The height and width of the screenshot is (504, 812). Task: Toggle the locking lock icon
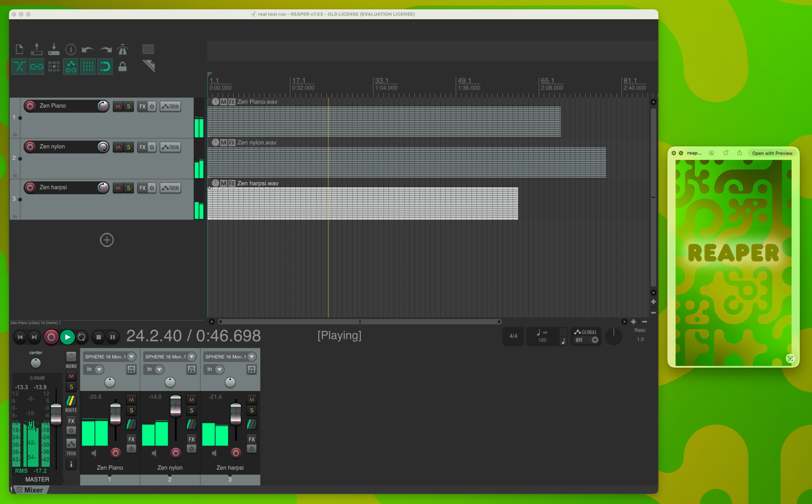[123, 66]
